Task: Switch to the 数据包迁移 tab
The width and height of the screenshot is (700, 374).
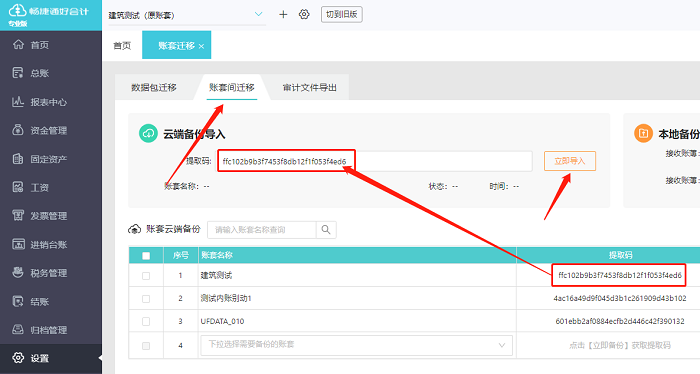Action: click(154, 87)
